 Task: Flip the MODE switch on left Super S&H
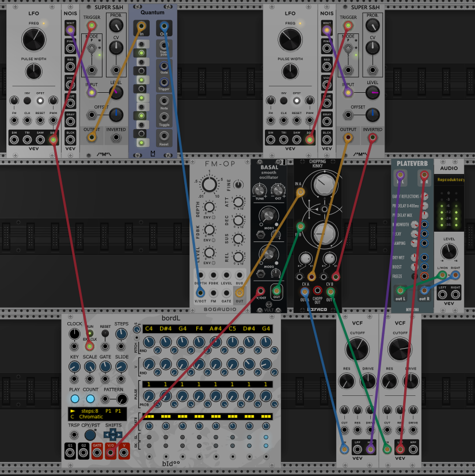(x=92, y=48)
